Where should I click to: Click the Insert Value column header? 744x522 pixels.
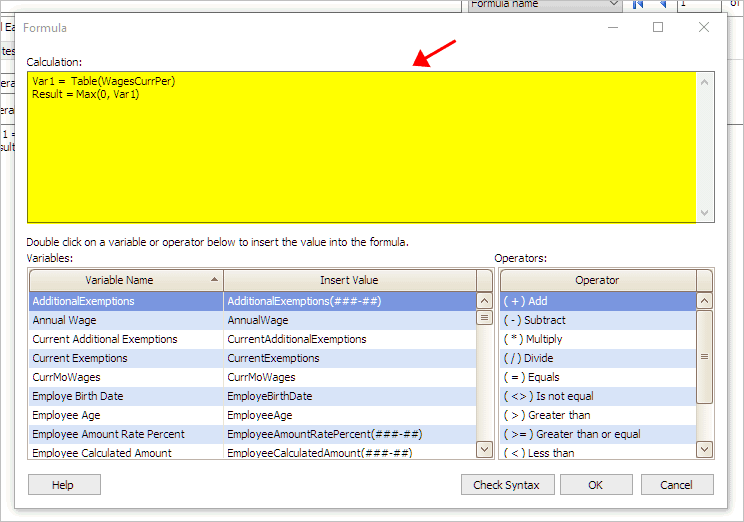(x=348, y=280)
